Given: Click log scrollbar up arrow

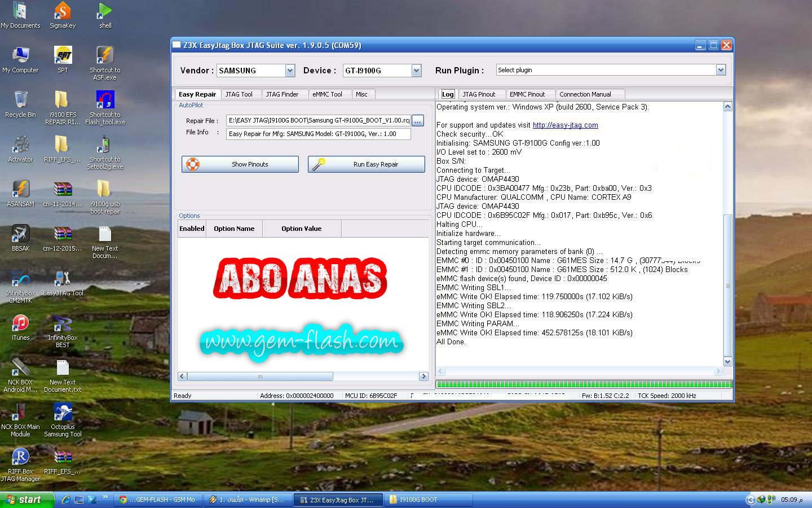Looking at the screenshot, I should [x=727, y=107].
